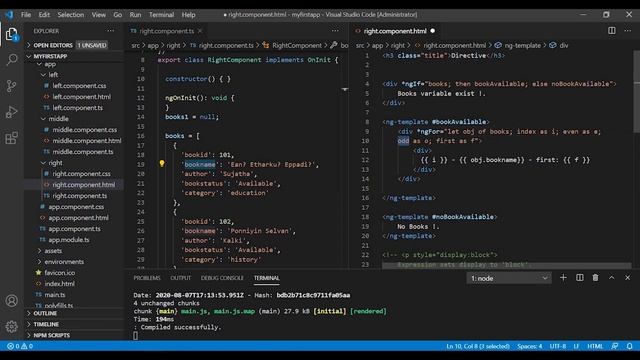Activate the right.component.html editor tab

395,31
